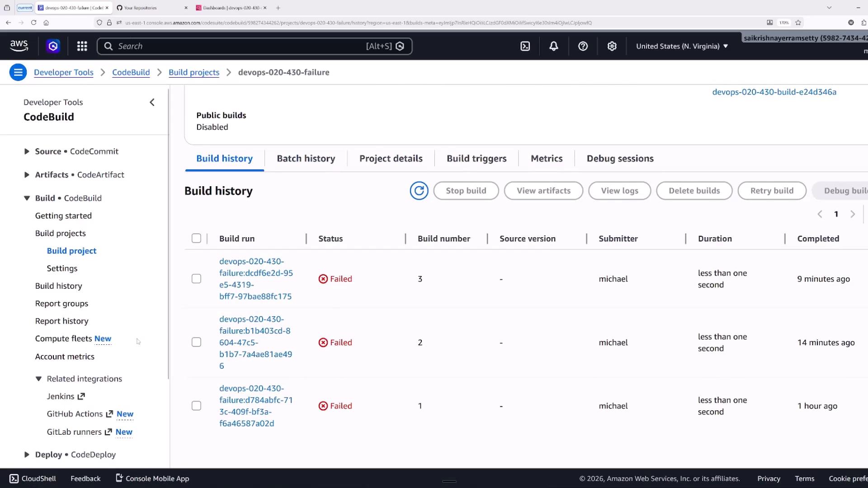Switch to Project details tab
Viewport: 868px width, 488px height.
[391, 159]
